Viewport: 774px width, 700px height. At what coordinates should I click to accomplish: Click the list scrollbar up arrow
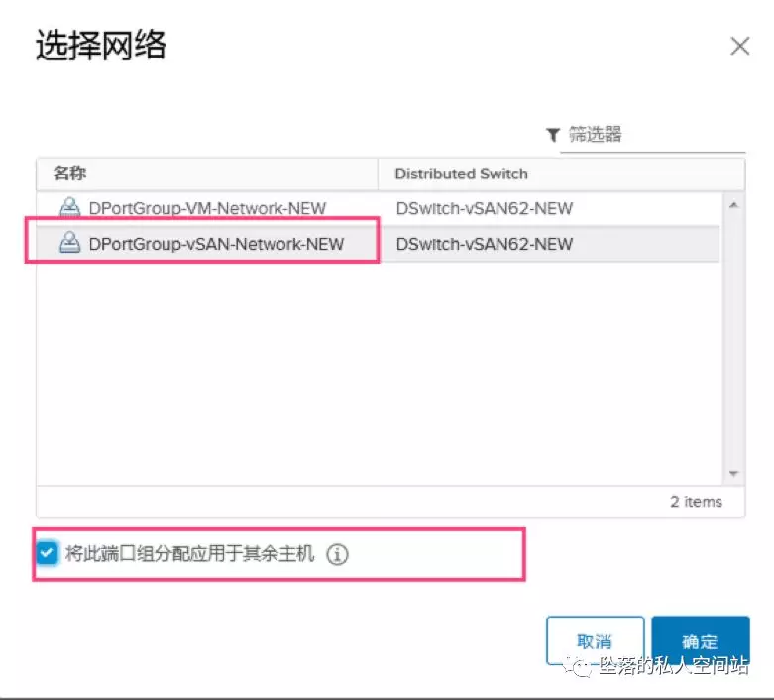pyautogui.click(x=734, y=205)
